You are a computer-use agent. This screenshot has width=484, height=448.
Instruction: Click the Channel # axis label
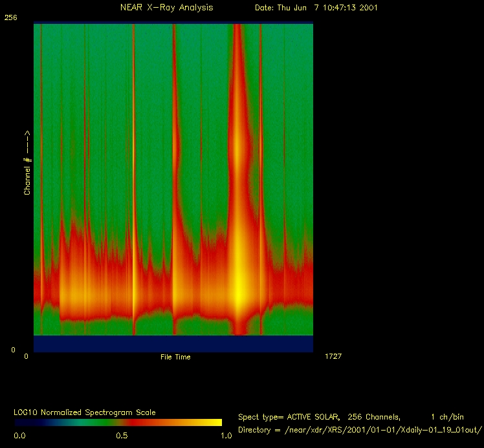click(x=28, y=162)
